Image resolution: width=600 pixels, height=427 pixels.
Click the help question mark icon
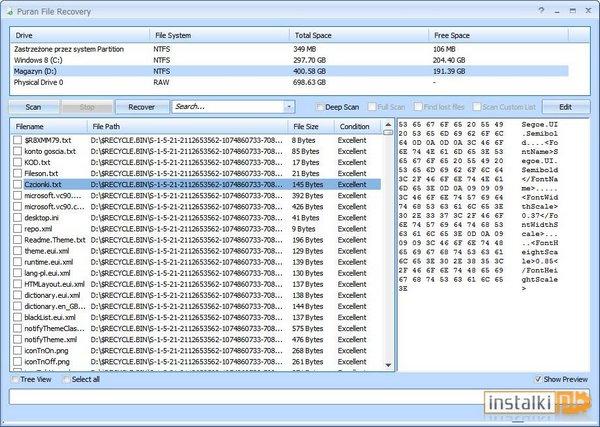click(x=541, y=11)
